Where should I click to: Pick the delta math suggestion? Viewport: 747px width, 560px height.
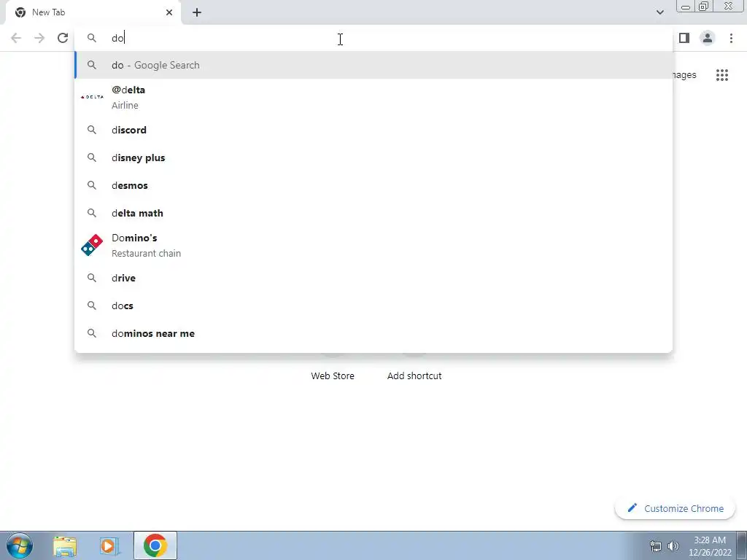(x=373, y=213)
